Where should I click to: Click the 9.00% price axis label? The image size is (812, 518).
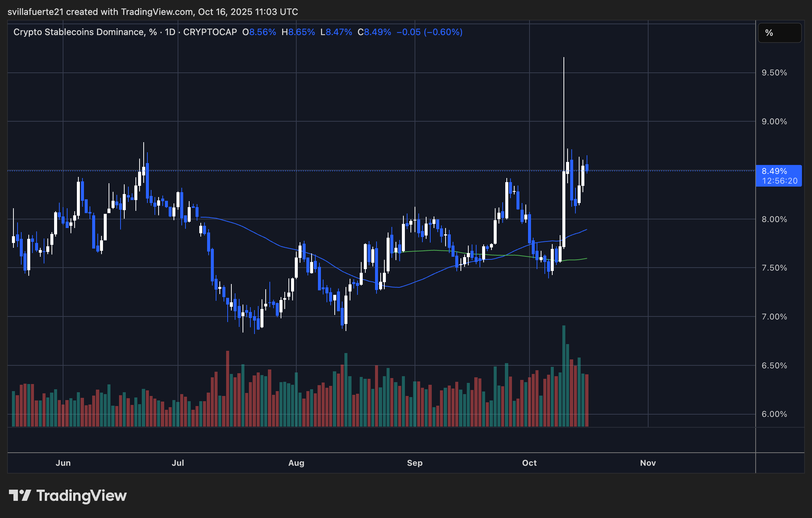click(x=774, y=122)
